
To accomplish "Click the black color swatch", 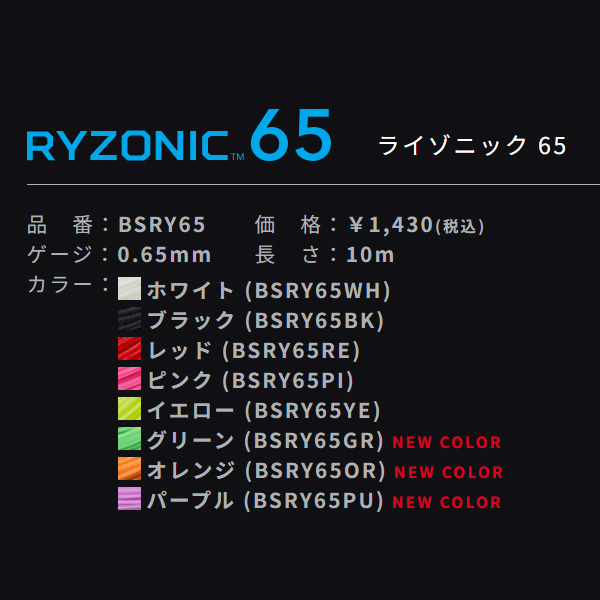I will [x=129, y=318].
